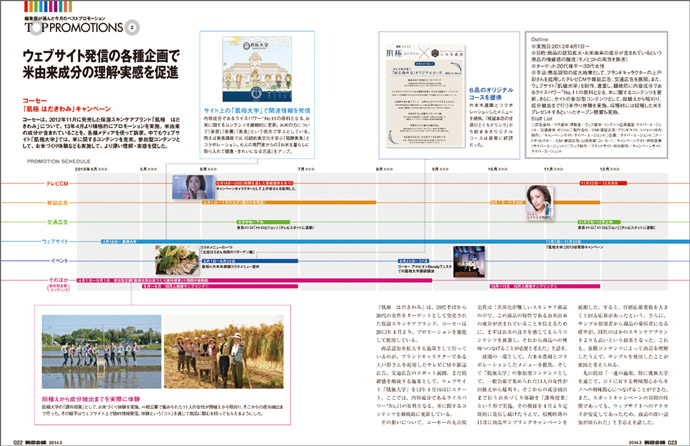Select the 7月 month header
The height and width of the screenshot is (446, 690).
pyautogui.click(x=306, y=169)
